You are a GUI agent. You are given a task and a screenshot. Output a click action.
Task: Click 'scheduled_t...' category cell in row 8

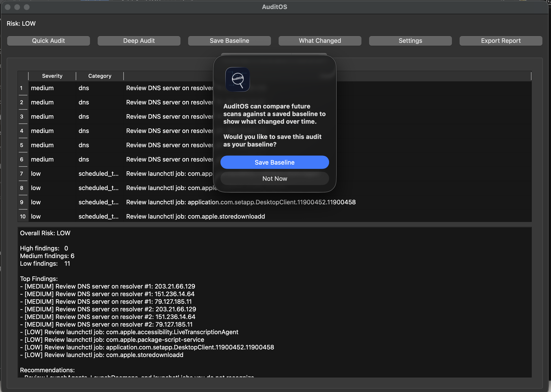pos(100,188)
